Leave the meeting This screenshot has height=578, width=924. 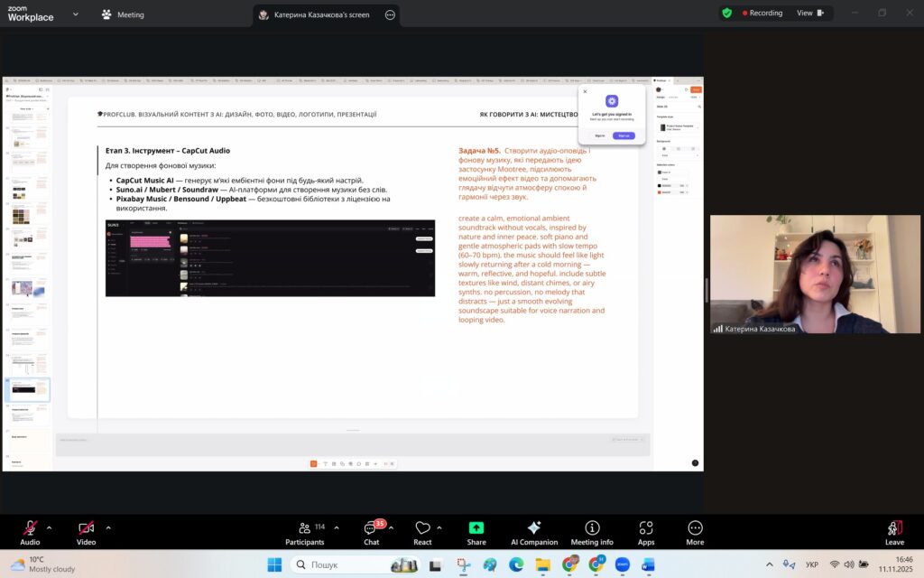point(894,528)
